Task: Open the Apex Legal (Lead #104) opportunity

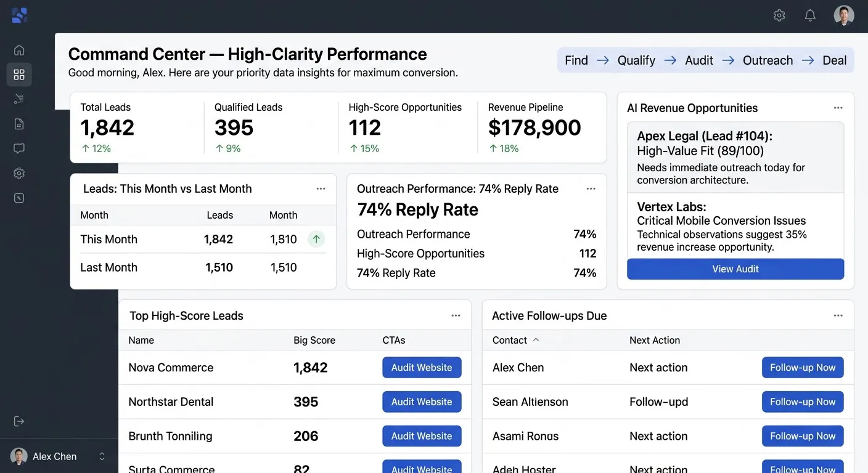Action: click(735, 158)
